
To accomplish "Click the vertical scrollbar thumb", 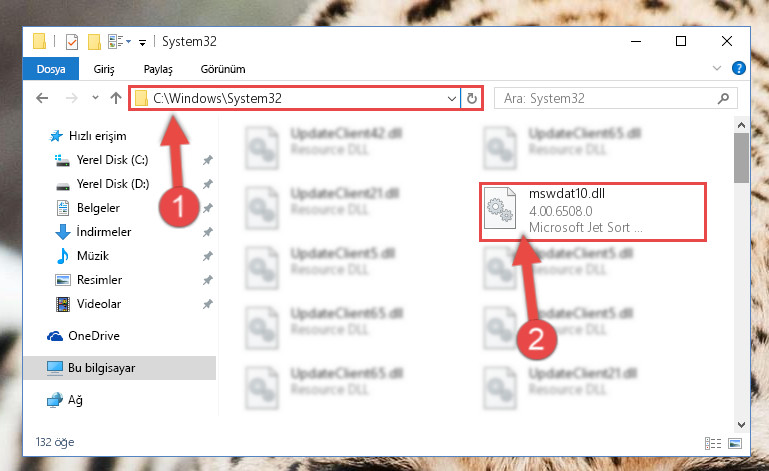I will pos(741,158).
